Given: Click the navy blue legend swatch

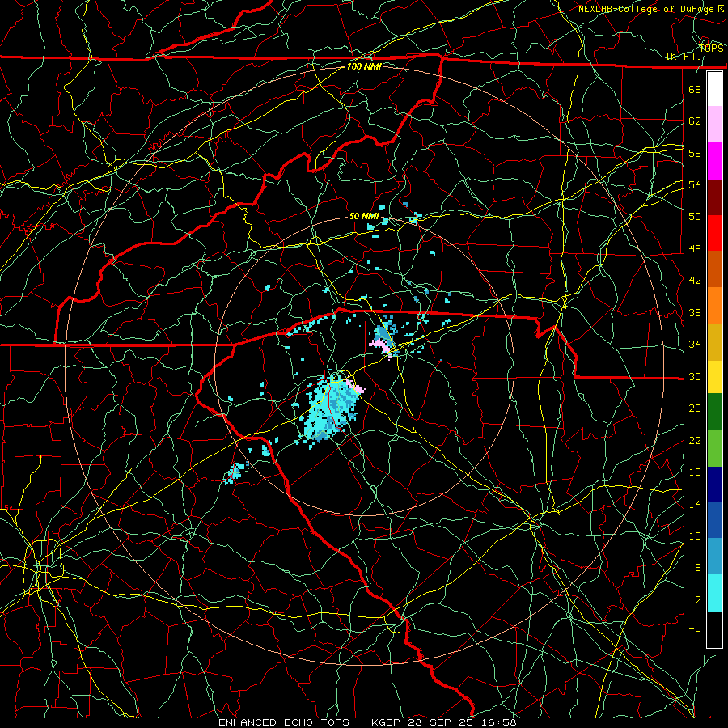Looking at the screenshot, I should point(714,485).
